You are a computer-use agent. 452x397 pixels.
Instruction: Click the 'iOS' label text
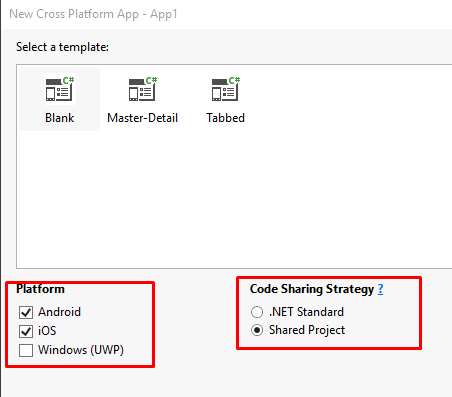pyautogui.click(x=47, y=331)
